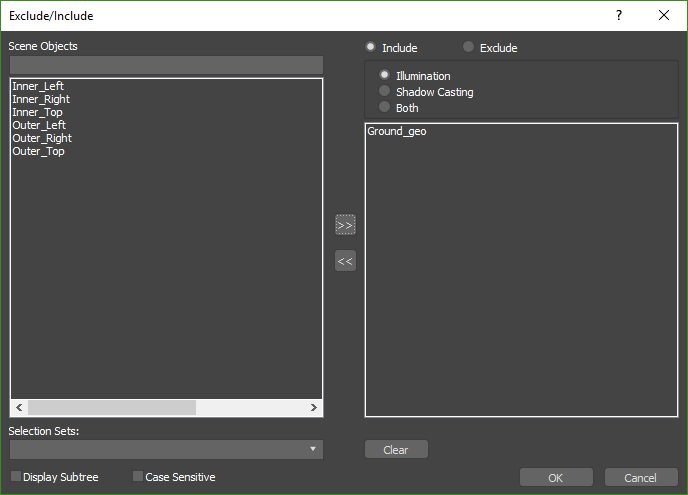Click the left arrow of horizontal scrollbar
The image size is (688, 495).
[18, 408]
